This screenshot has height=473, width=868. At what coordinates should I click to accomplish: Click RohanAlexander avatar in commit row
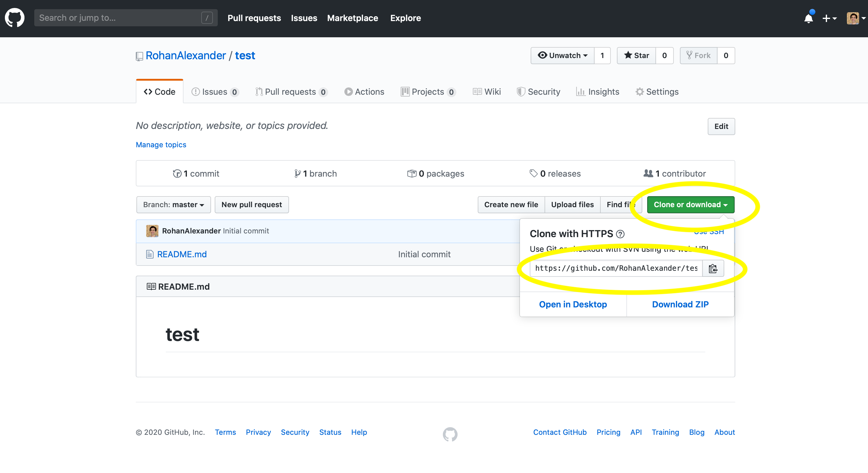[x=152, y=231]
